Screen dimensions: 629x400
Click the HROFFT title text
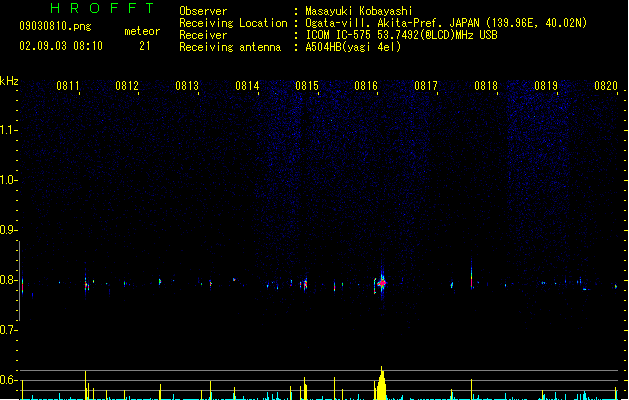point(102,8)
